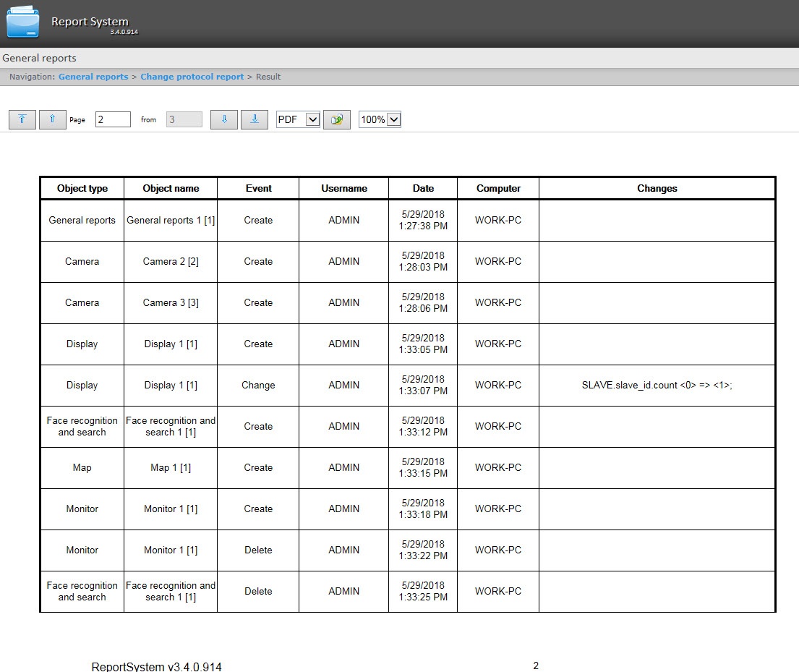
Task: Jump to the last report page
Action: [254, 119]
